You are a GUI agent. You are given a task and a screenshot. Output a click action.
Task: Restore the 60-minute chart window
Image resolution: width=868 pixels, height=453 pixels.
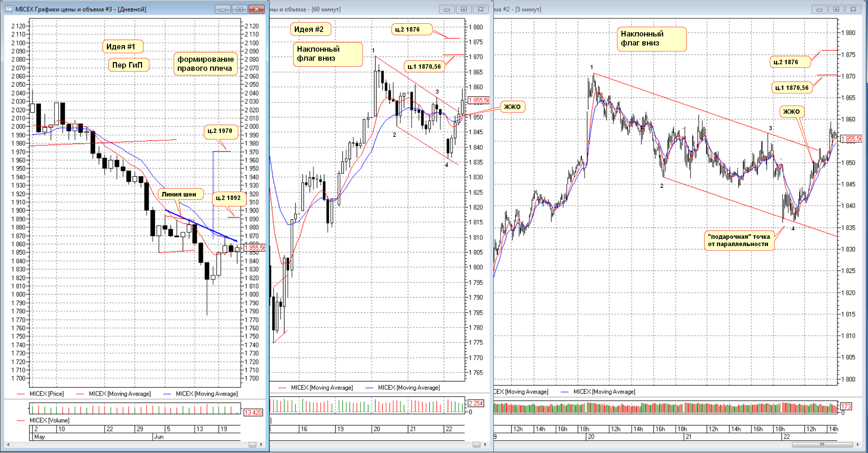[x=464, y=9]
